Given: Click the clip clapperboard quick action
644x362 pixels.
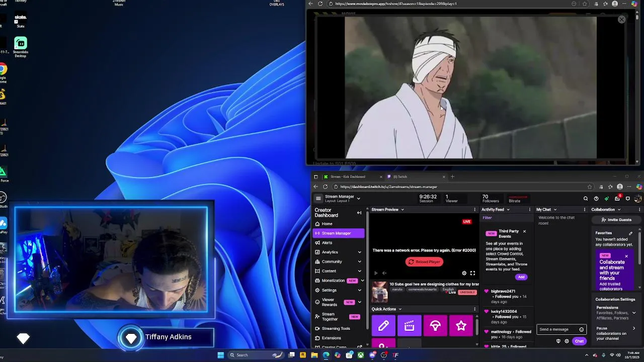Looking at the screenshot, I should (x=410, y=326).
